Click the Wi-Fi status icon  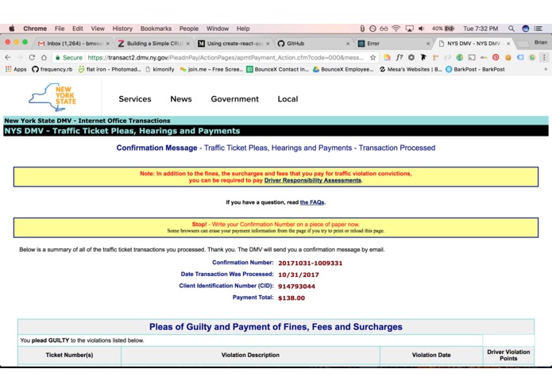[x=396, y=29]
